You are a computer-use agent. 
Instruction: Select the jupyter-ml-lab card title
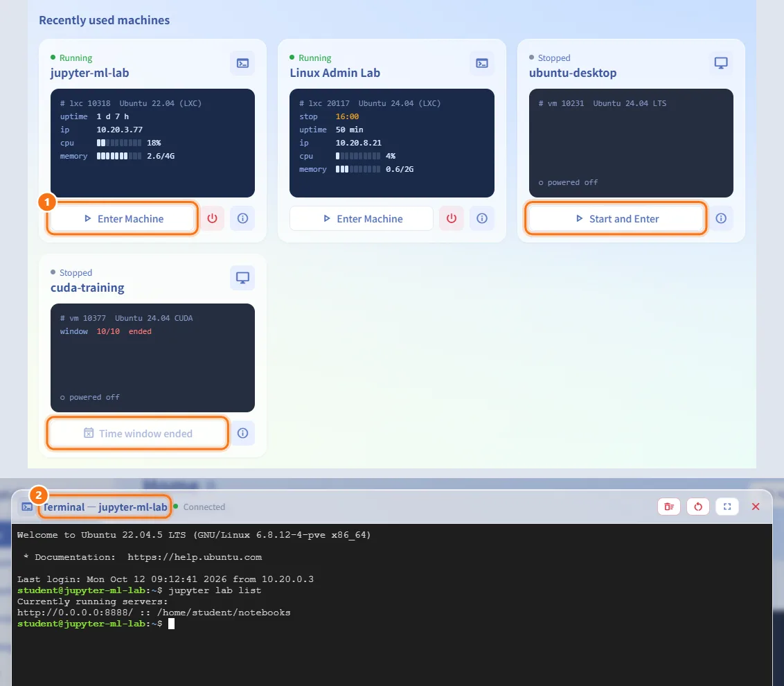coord(90,73)
